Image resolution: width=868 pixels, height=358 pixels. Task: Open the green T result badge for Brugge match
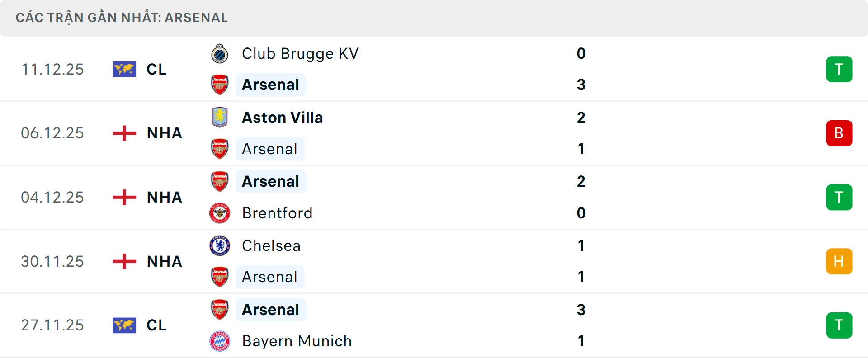click(840, 69)
